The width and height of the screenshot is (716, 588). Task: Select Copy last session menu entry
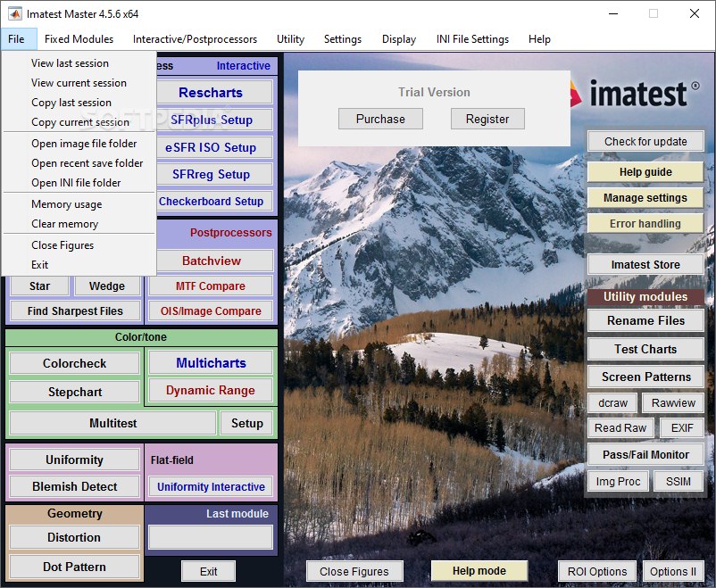point(79,103)
